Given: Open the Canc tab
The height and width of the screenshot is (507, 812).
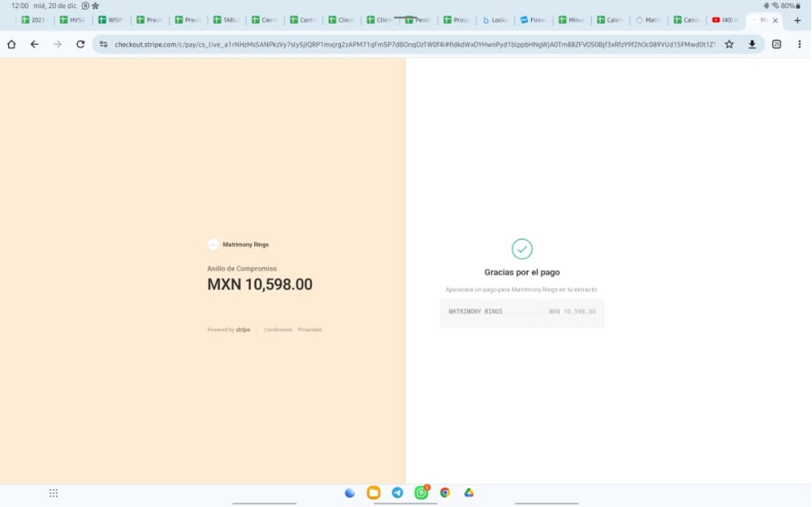Looking at the screenshot, I should [686, 20].
